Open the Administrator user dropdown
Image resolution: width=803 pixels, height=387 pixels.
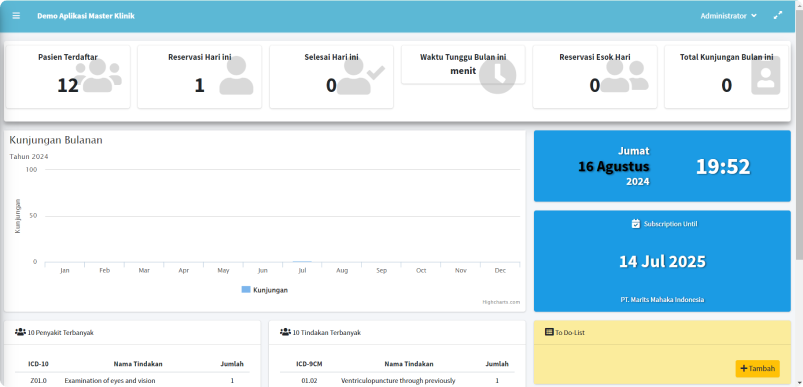pos(729,16)
